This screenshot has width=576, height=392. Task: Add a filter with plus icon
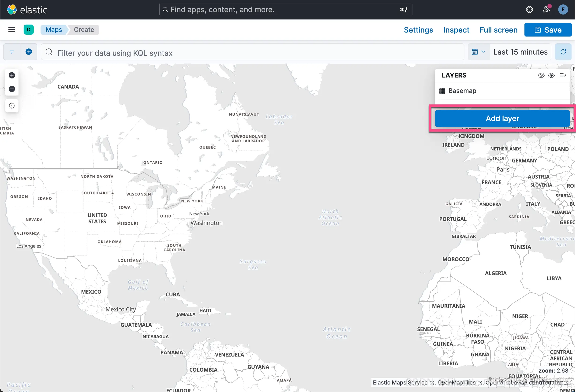pos(29,52)
